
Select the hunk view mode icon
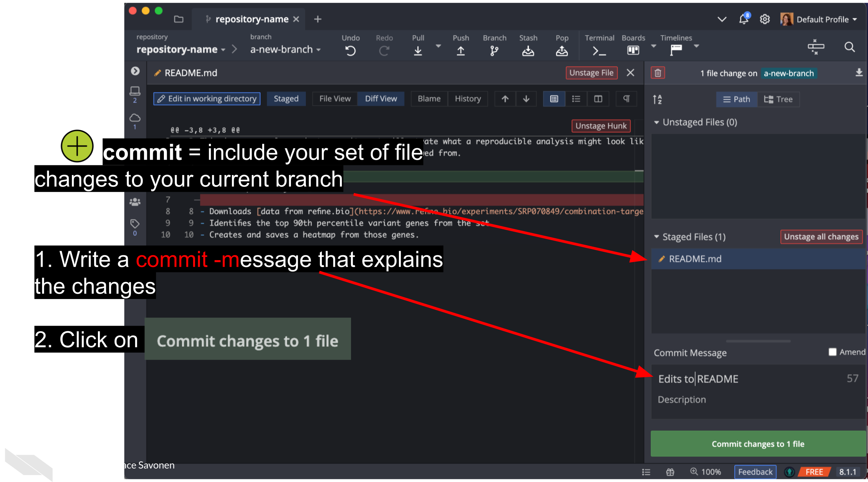pos(554,99)
